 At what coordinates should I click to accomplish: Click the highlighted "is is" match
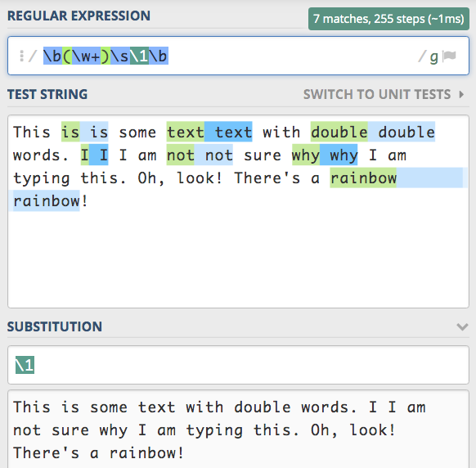point(85,132)
